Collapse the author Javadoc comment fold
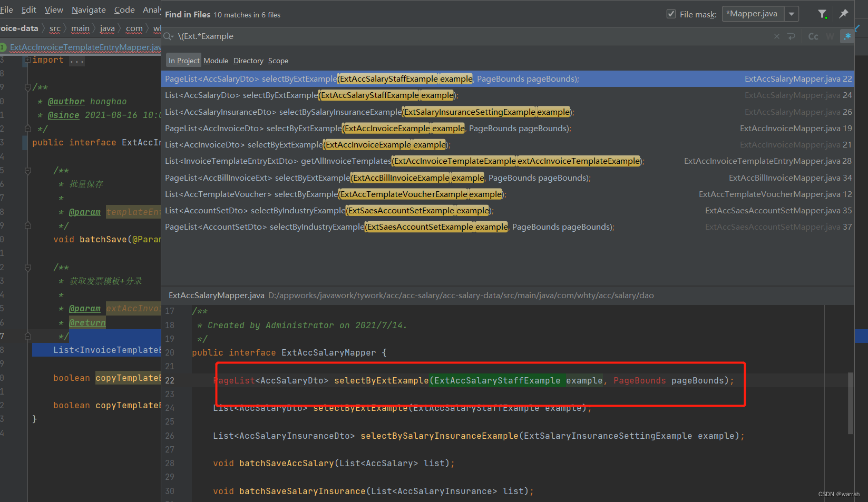 tap(27, 87)
